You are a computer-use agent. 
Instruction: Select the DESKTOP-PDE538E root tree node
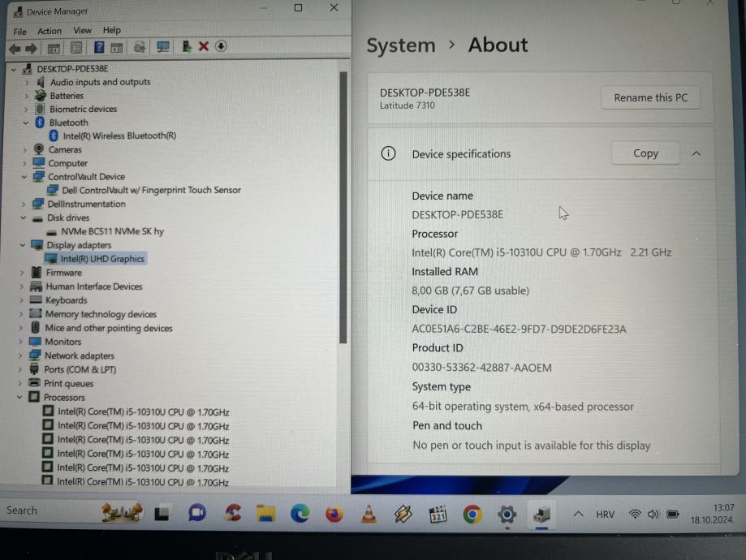[72, 69]
